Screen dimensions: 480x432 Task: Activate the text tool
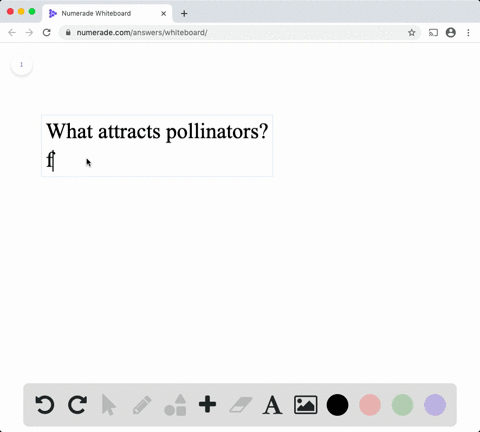point(273,405)
